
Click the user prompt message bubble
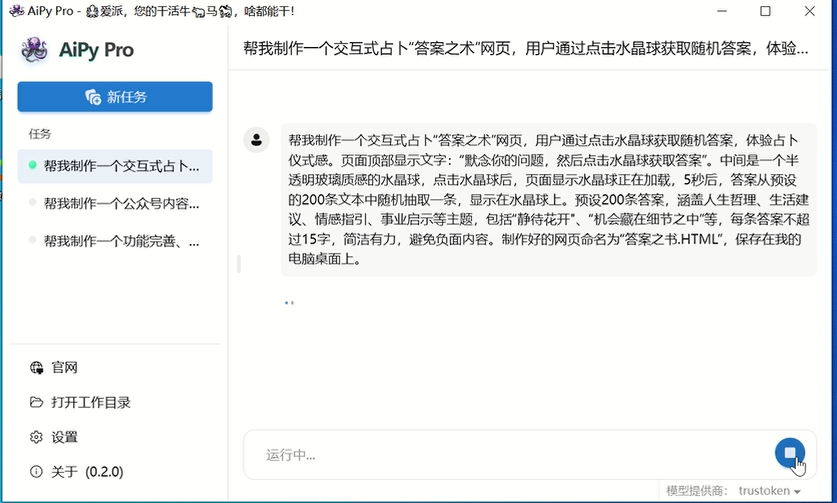click(549, 199)
